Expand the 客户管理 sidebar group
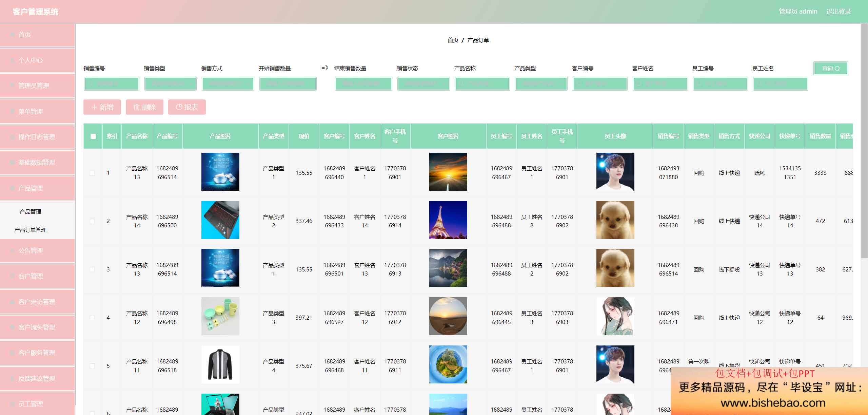868x415 pixels. [37, 276]
